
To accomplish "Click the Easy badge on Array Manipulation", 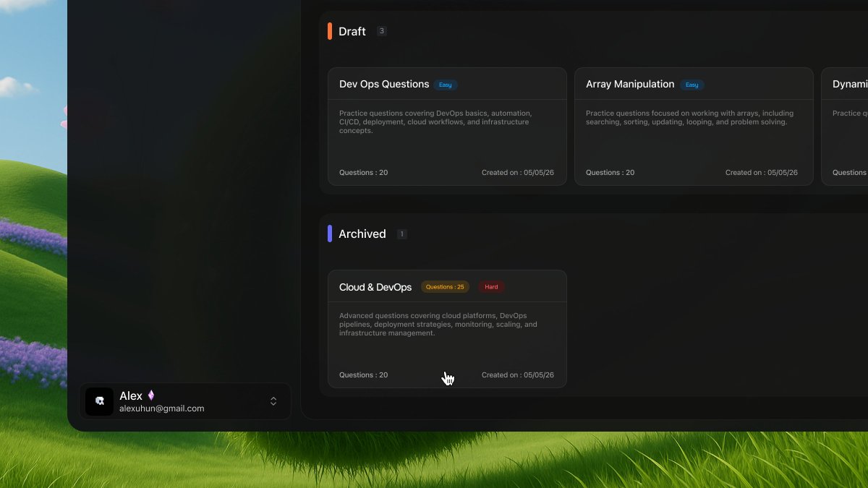I will pyautogui.click(x=692, y=85).
